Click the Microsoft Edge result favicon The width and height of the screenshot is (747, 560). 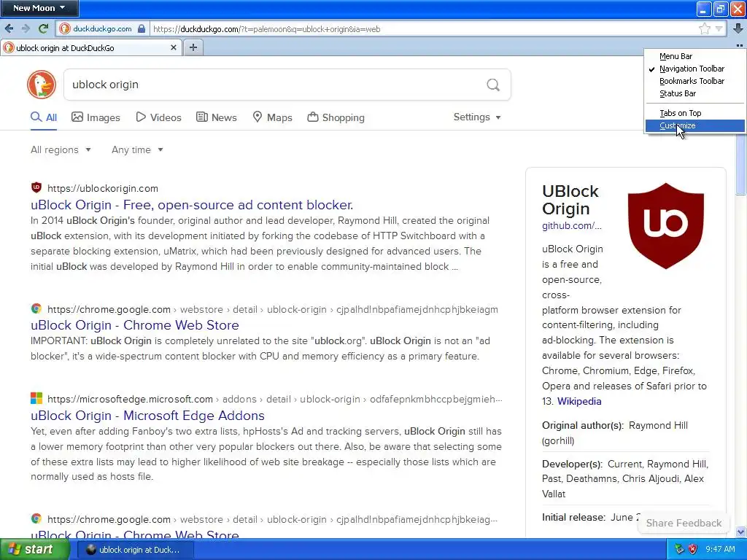coord(36,398)
